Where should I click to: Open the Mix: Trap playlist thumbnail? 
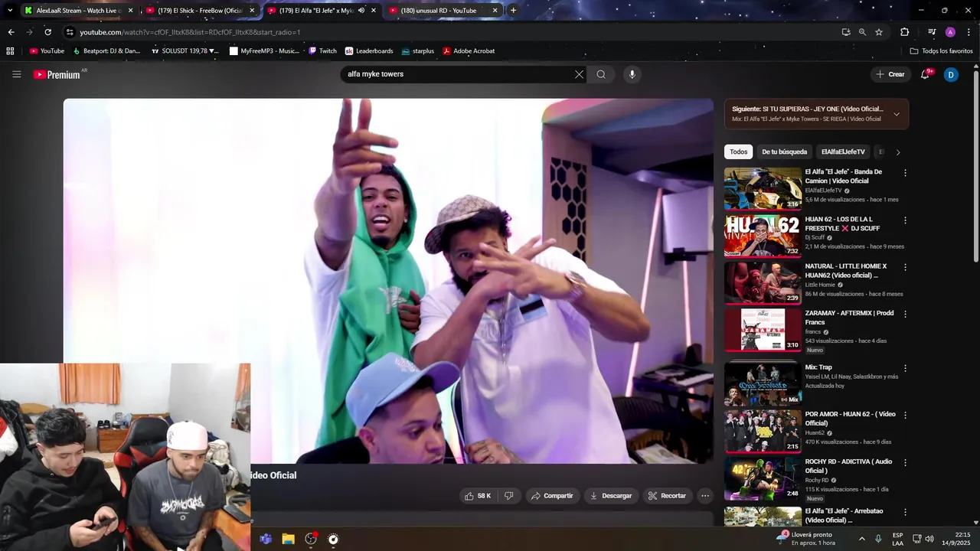tap(763, 383)
